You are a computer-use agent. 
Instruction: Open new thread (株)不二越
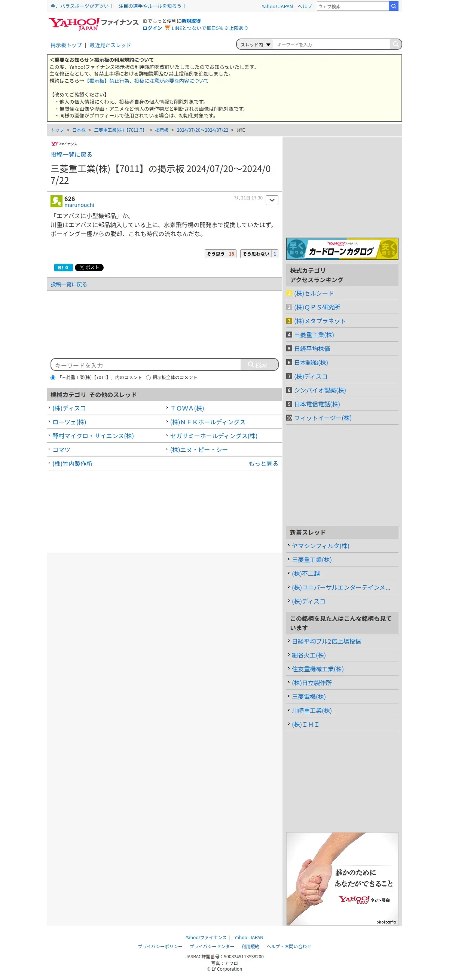coord(306,574)
